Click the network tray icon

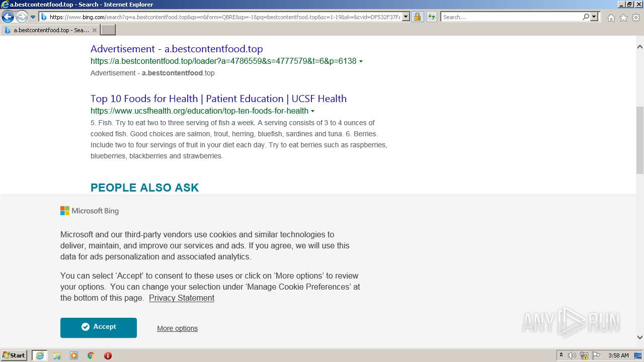click(584, 355)
